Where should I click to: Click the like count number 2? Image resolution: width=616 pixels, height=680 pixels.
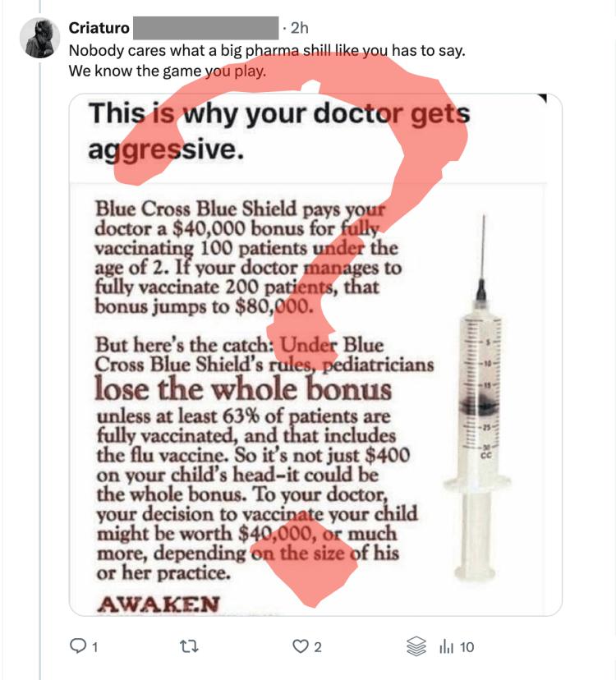tap(318, 647)
